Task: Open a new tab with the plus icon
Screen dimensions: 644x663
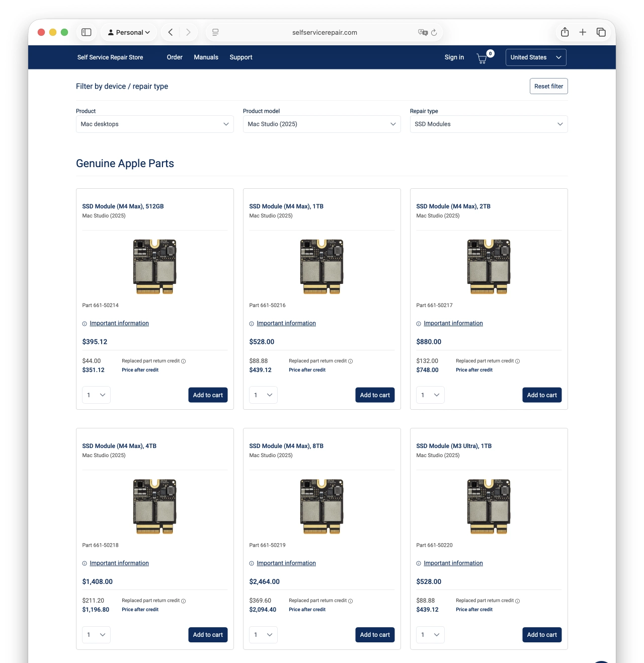Action: 583,32
